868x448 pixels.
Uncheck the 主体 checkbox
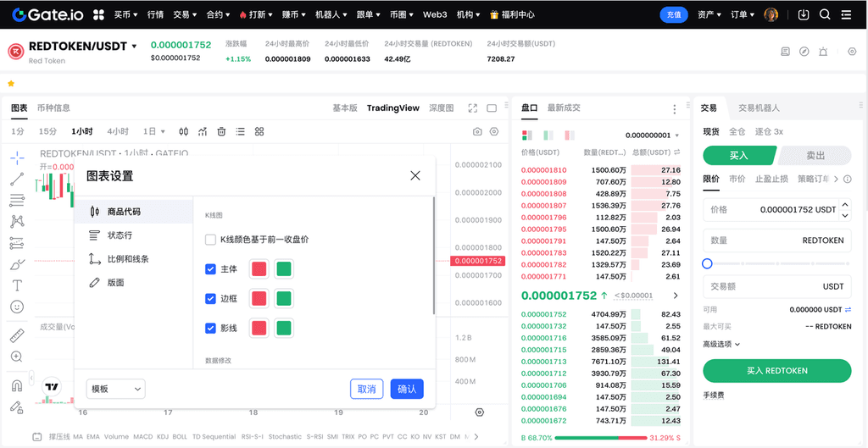click(x=210, y=269)
